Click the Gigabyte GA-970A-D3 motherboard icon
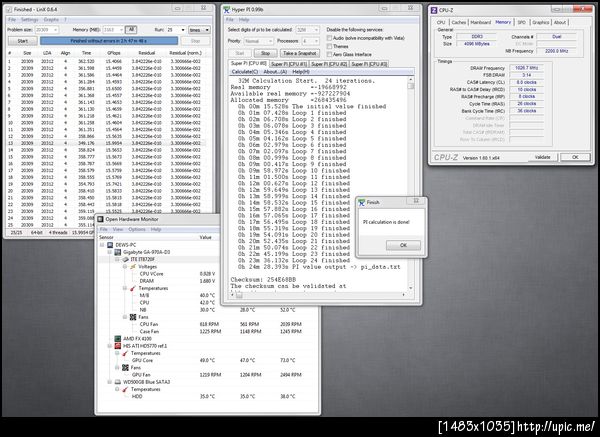The height and width of the screenshot is (437, 600). pyautogui.click(x=117, y=252)
